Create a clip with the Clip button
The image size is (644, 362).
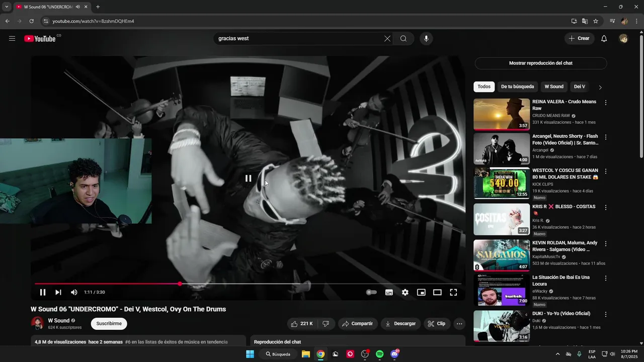pyautogui.click(x=437, y=324)
